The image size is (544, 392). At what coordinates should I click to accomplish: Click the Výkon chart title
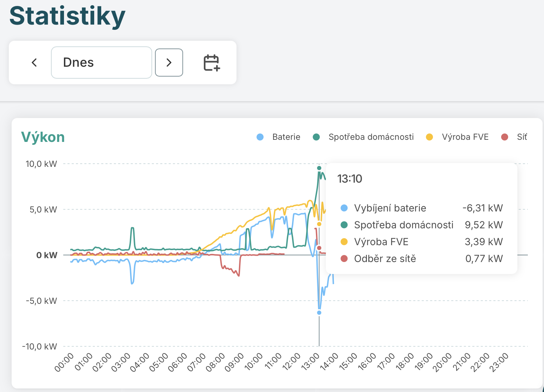coord(43,137)
